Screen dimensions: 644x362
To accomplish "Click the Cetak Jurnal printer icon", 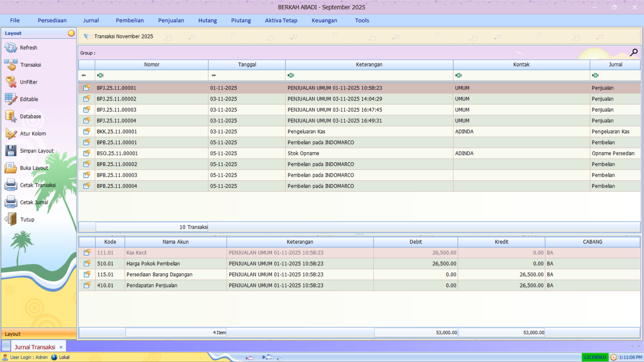I will [11, 202].
